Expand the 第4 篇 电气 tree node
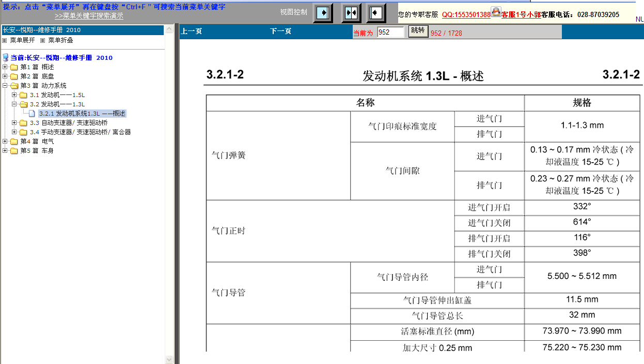The height and width of the screenshot is (364, 644). (5, 141)
